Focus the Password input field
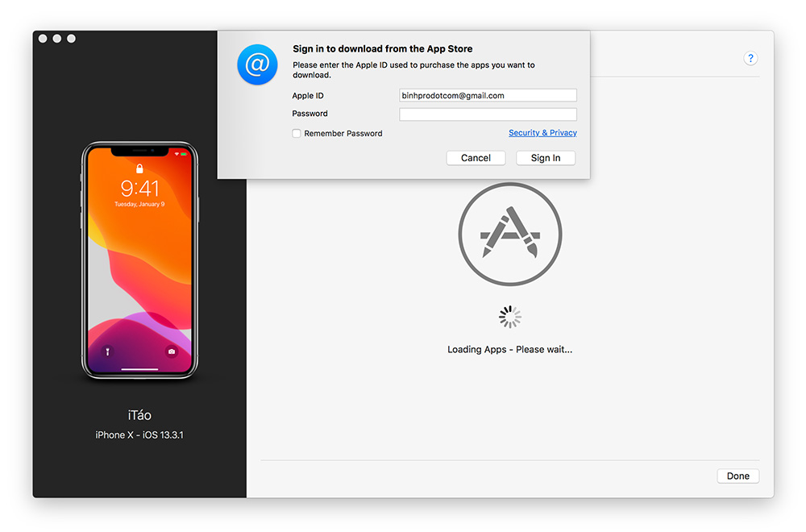 point(488,114)
